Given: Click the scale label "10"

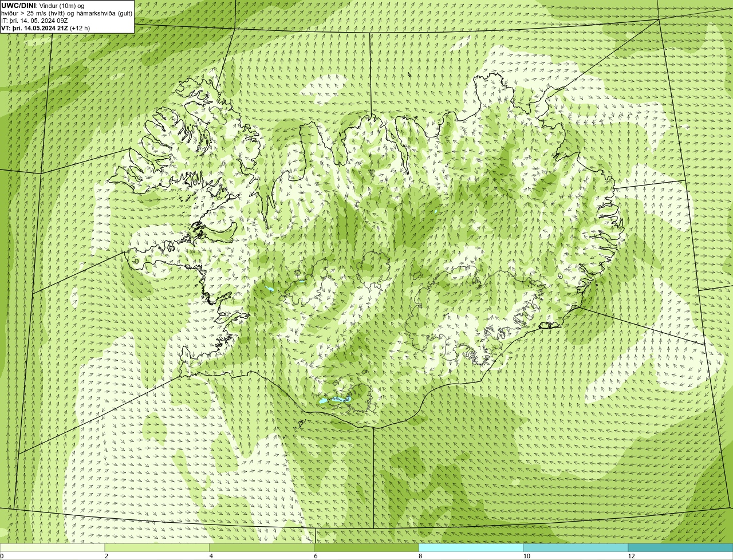Looking at the screenshot, I should click(x=526, y=556).
